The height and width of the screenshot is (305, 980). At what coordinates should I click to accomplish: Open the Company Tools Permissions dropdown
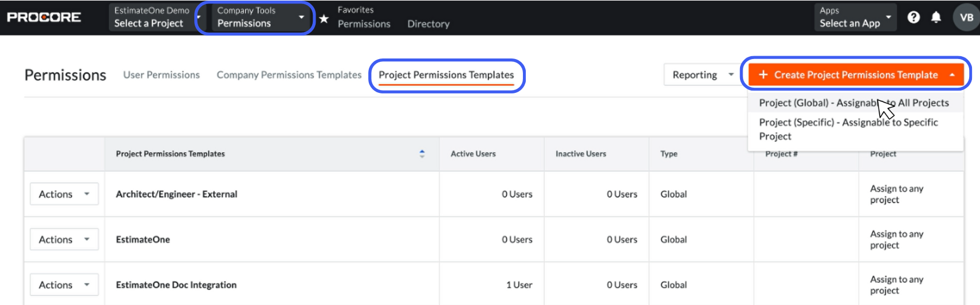[x=261, y=17]
